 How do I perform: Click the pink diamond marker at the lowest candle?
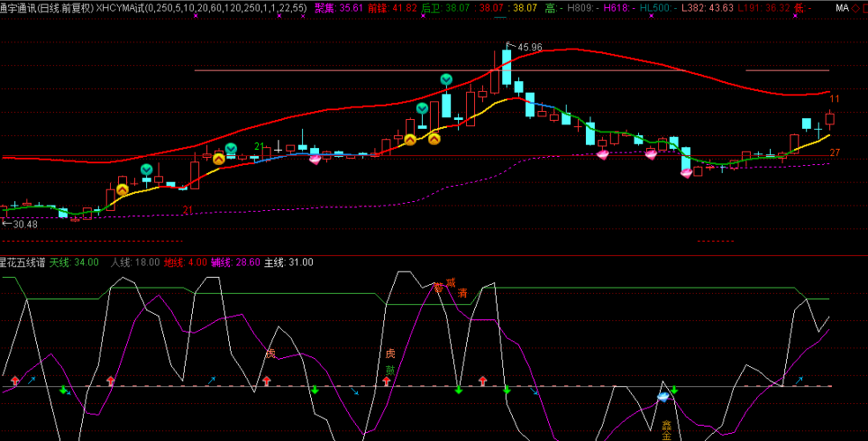click(686, 173)
